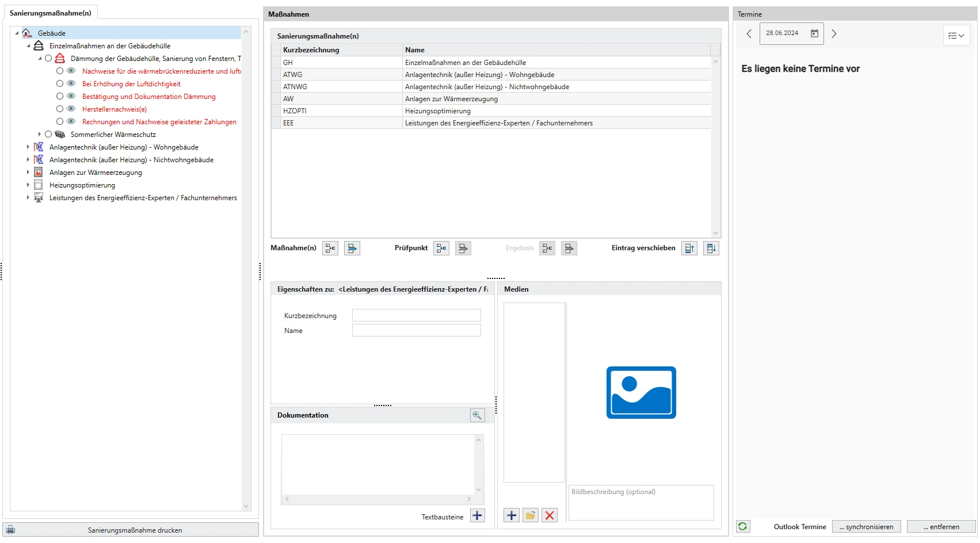The width and height of the screenshot is (980, 543).
Task: Click the green refresh Outlook icon
Action: pyautogui.click(x=743, y=526)
